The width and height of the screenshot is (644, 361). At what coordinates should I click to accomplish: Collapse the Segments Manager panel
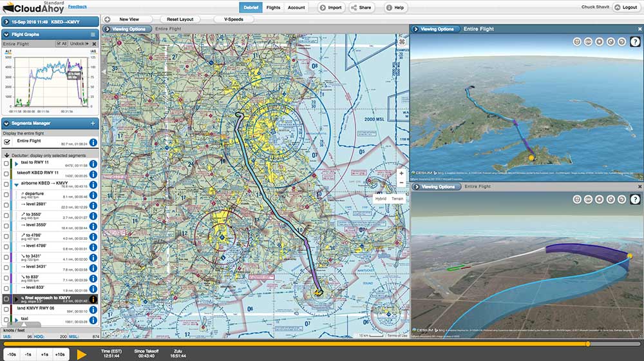[6, 123]
